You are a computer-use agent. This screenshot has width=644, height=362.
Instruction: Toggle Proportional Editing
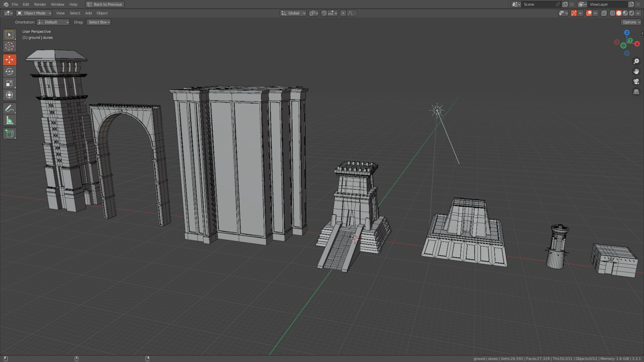tap(343, 13)
